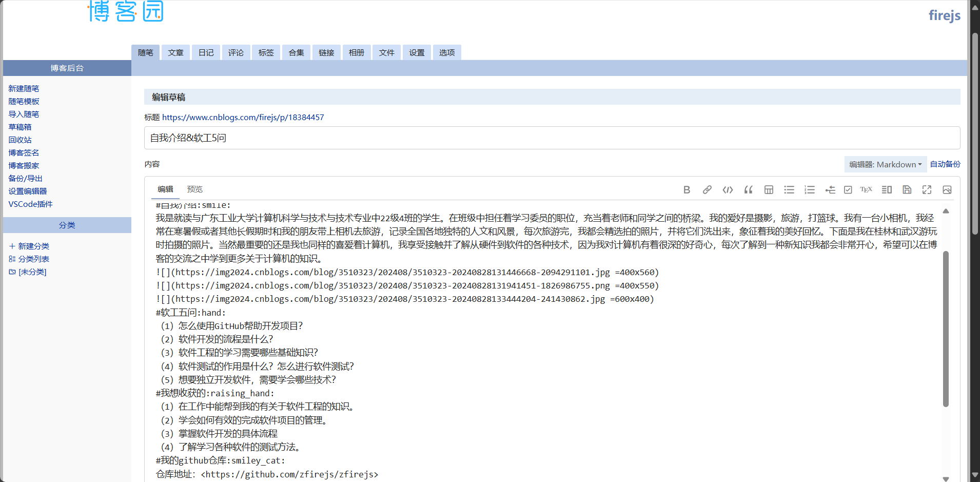This screenshot has width=980, height=482.
Task: Open the 编辑器: Markdown dropdown
Action: pyautogui.click(x=886, y=164)
